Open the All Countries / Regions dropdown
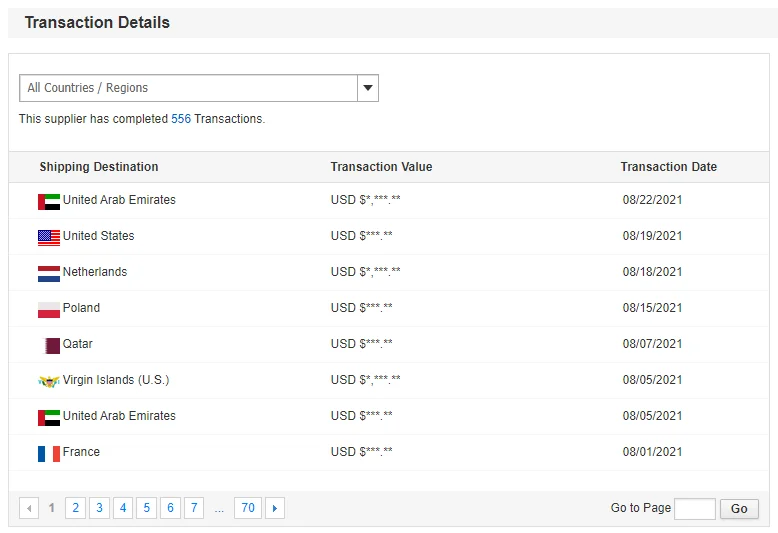This screenshot has height=533, width=778. pos(189,88)
